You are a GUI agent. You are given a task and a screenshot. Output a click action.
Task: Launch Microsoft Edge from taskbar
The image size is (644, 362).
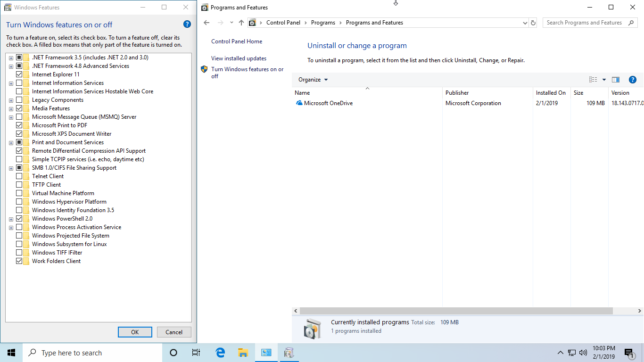click(x=220, y=353)
